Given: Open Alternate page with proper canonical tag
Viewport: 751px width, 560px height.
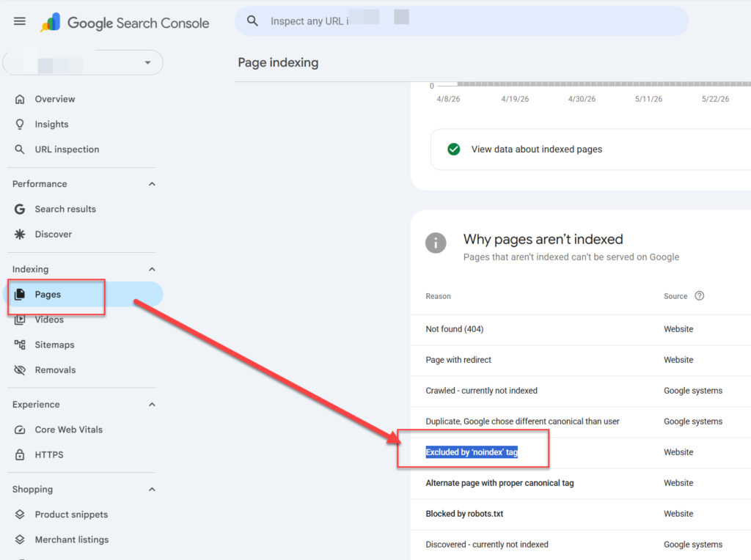Looking at the screenshot, I should point(581,483).
